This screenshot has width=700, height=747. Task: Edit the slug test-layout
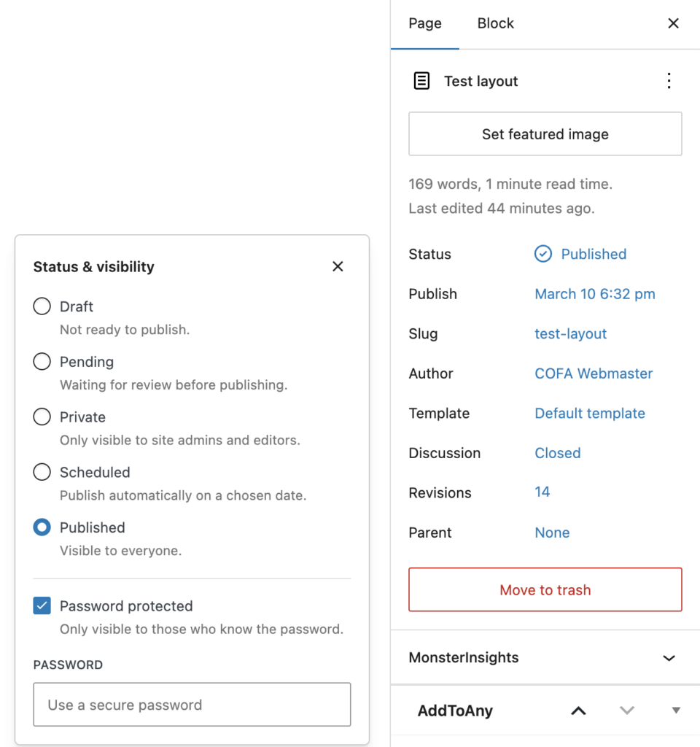point(571,333)
